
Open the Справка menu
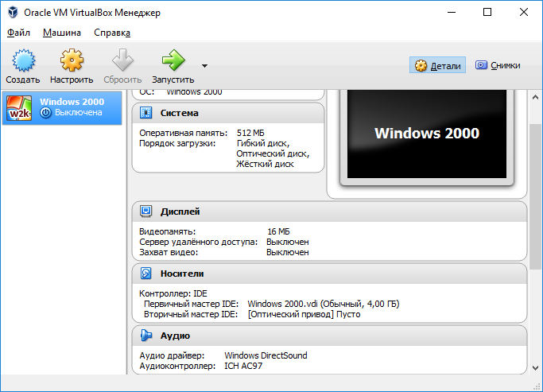[x=112, y=33]
